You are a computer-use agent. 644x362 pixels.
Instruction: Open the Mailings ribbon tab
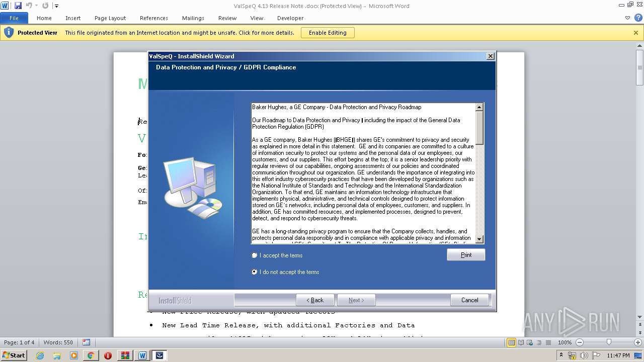pyautogui.click(x=193, y=18)
